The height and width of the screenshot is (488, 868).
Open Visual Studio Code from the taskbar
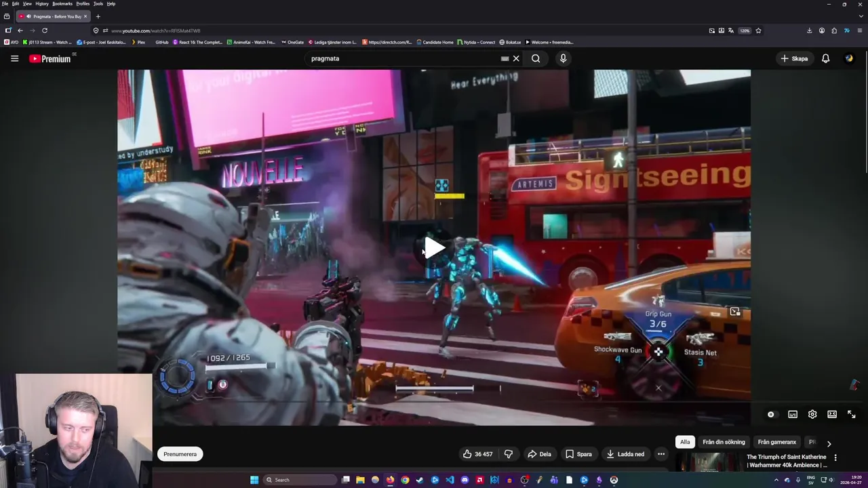(x=450, y=480)
